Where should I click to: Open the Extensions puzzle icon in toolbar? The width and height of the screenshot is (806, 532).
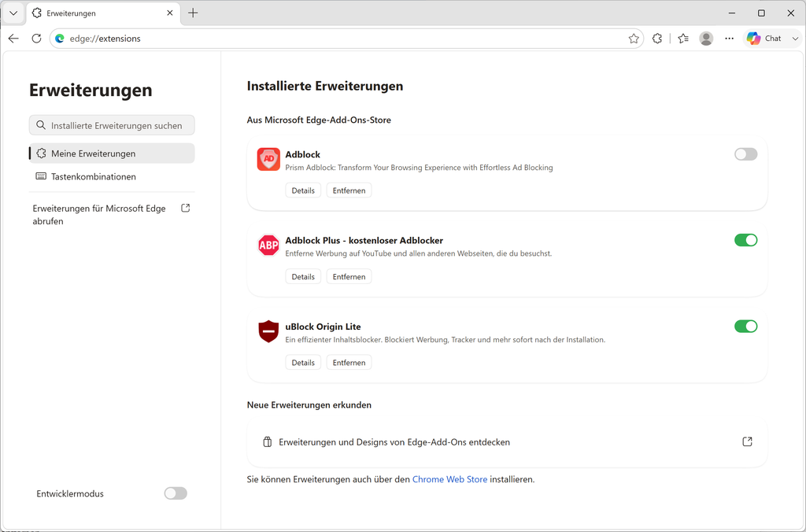[x=657, y=39]
